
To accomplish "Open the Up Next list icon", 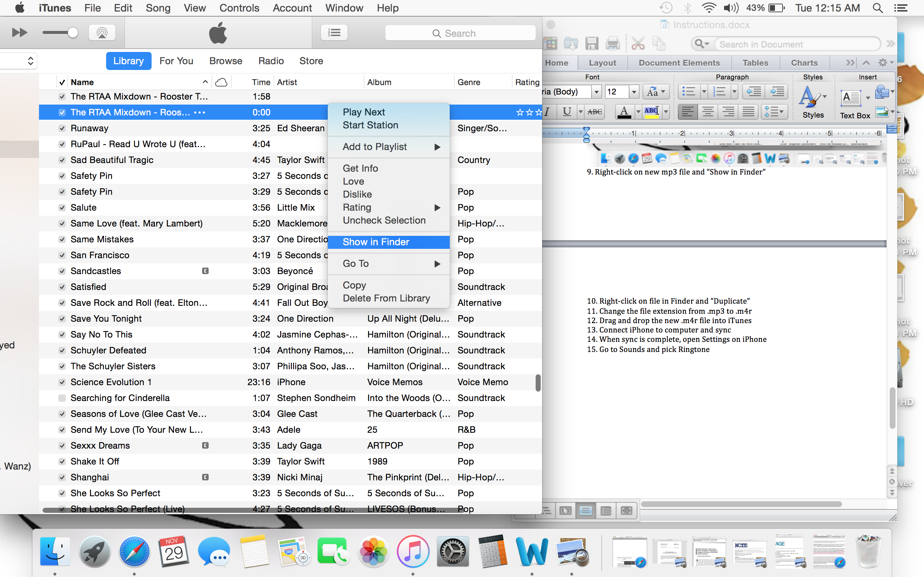I will coord(334,33).
